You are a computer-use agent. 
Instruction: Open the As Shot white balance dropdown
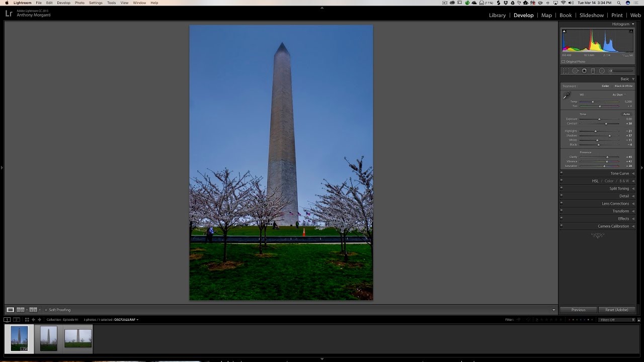[x=619, y=95]
